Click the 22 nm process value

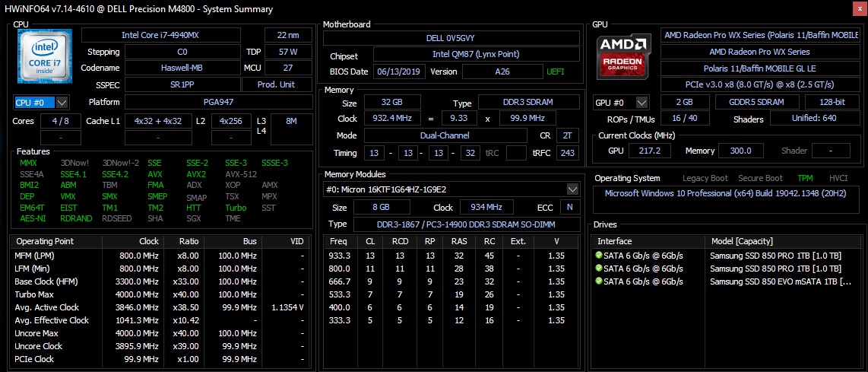[288, 35]
